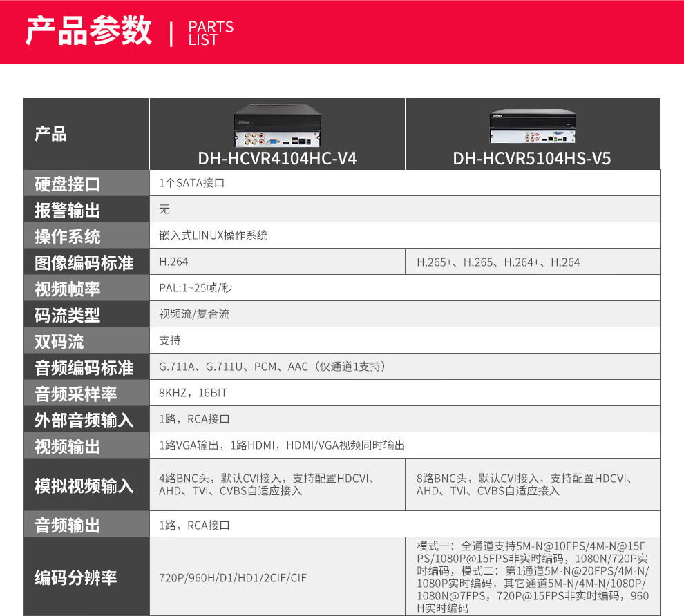Click the value 720P/960H/D1/HD1/2CIF/CIF

point(233,578)
